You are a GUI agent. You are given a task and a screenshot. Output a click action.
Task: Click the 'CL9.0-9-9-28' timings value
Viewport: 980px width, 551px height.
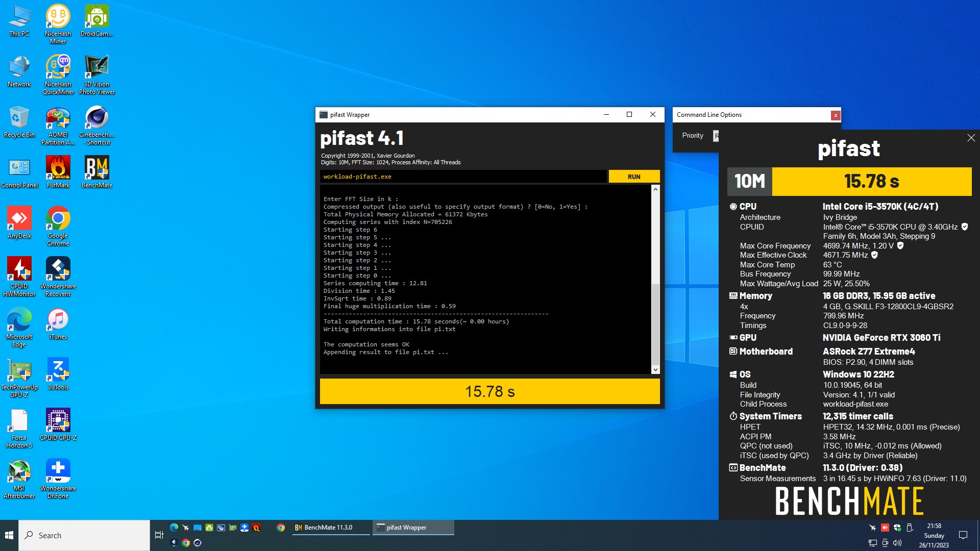pyautogui.click(x=845, y=325)
